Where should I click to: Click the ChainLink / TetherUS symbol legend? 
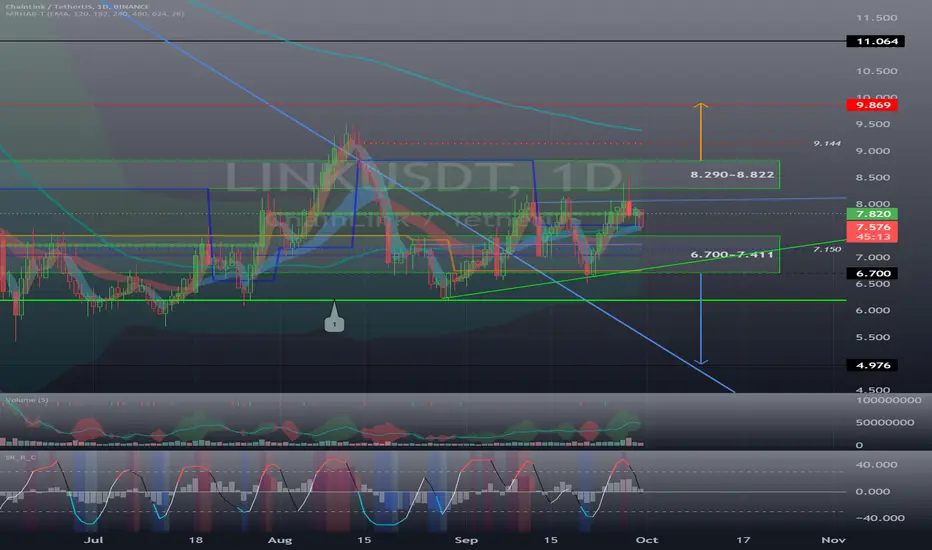77,7
